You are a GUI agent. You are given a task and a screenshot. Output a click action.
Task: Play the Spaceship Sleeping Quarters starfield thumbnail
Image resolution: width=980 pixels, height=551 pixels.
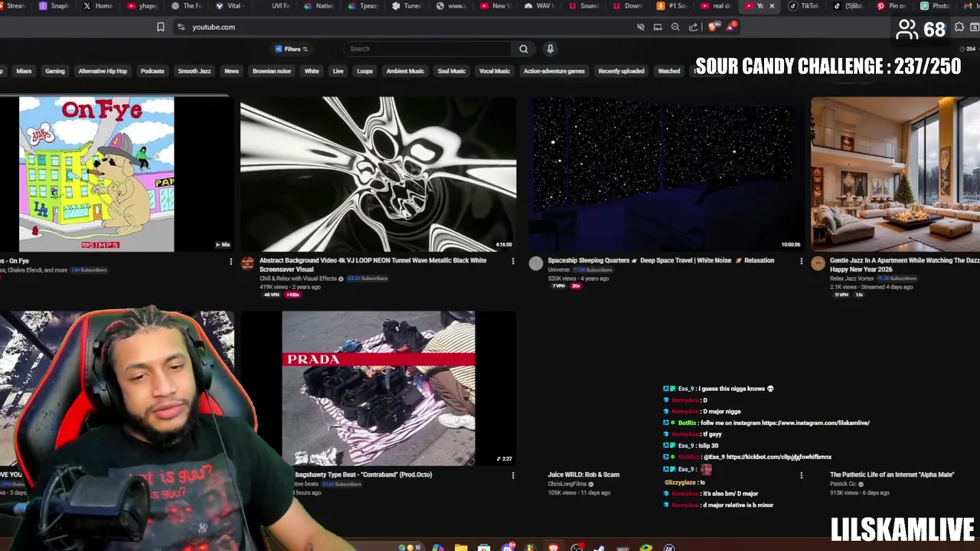coord(666,174)
